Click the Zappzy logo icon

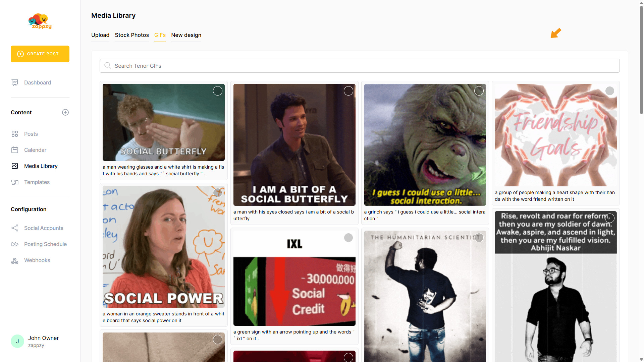(x=40, y=21)
